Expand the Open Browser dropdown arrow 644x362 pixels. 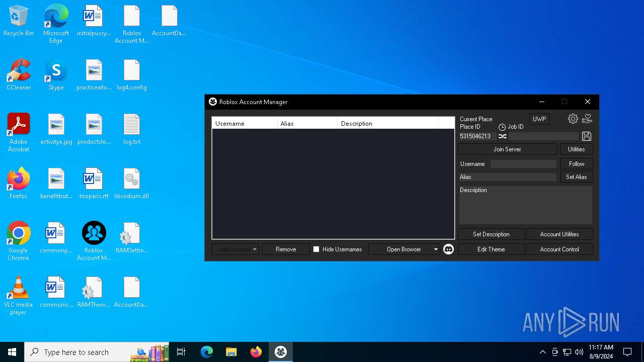[436, 249]
